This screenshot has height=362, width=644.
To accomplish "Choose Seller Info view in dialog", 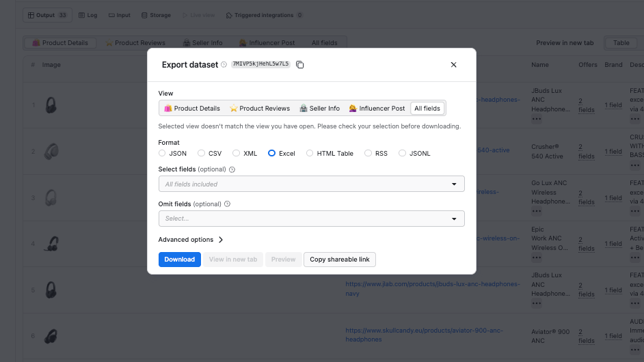I will pyautogui.click(x=319, y=109).
